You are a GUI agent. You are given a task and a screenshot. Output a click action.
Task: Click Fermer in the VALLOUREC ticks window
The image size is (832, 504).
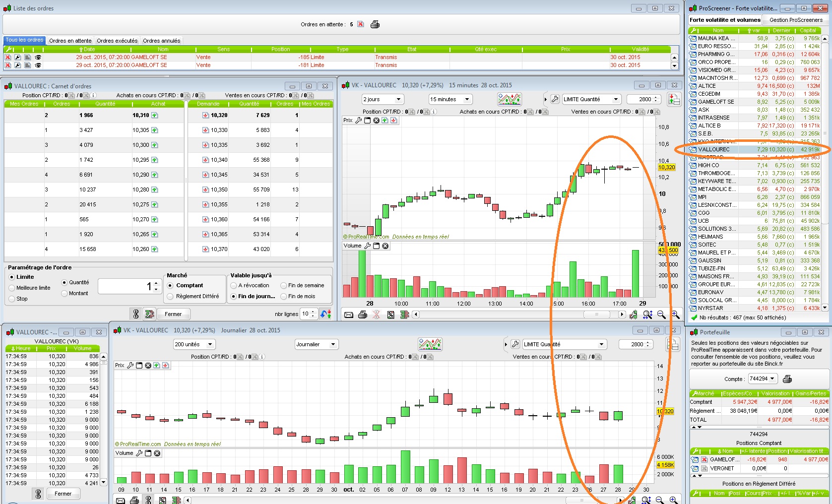[x=63, y=494]
